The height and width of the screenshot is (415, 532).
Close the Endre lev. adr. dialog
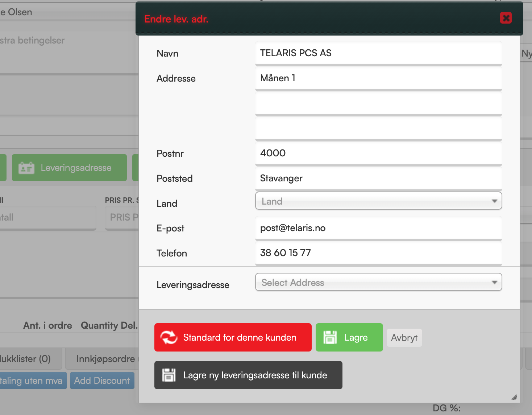[506, 18]
